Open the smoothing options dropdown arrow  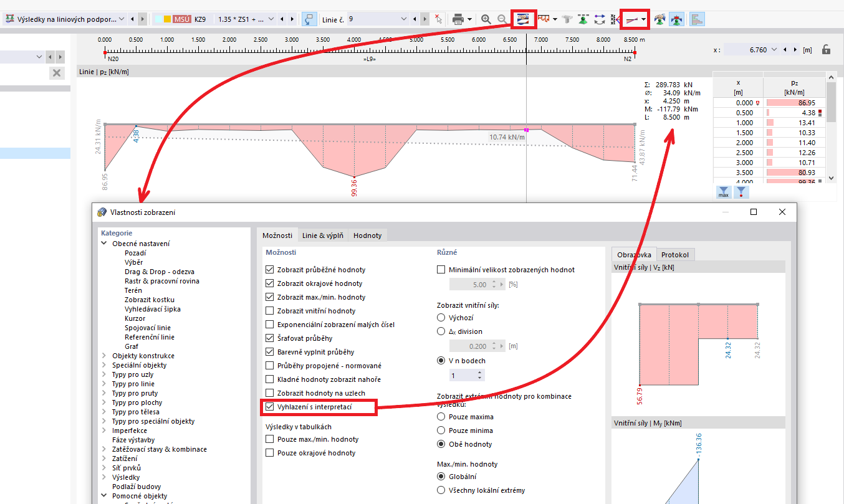pos(643,19)
